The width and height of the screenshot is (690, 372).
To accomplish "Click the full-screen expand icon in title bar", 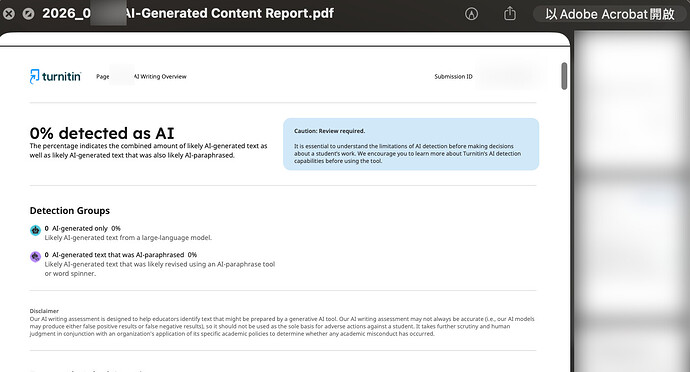I will click(28, 14).
